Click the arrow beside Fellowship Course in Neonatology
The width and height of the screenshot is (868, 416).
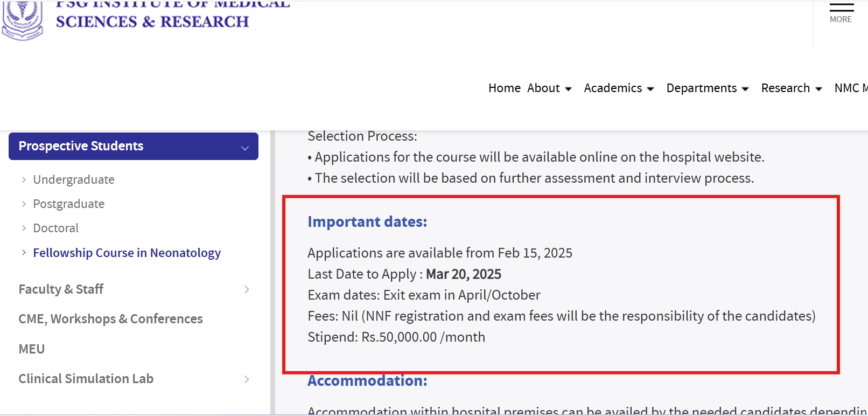(x=24, y=252)
